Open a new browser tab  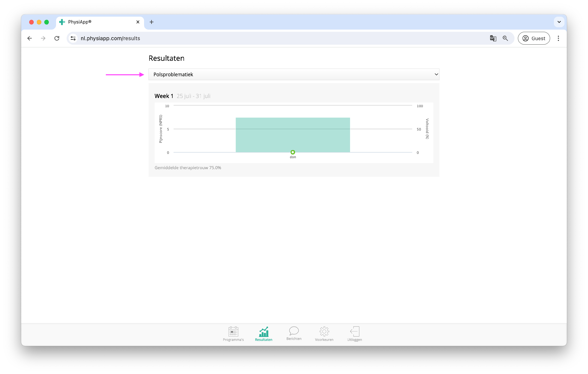[151, 22]
